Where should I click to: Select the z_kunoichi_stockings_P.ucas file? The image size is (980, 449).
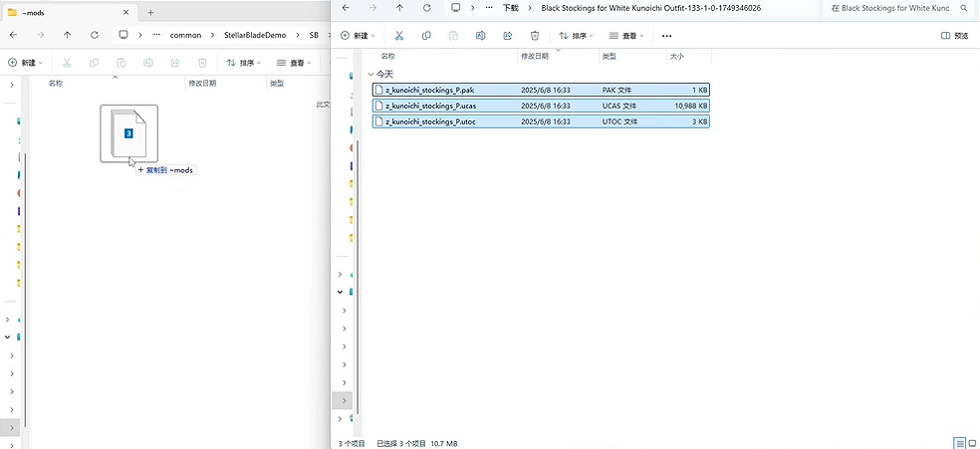429,106
